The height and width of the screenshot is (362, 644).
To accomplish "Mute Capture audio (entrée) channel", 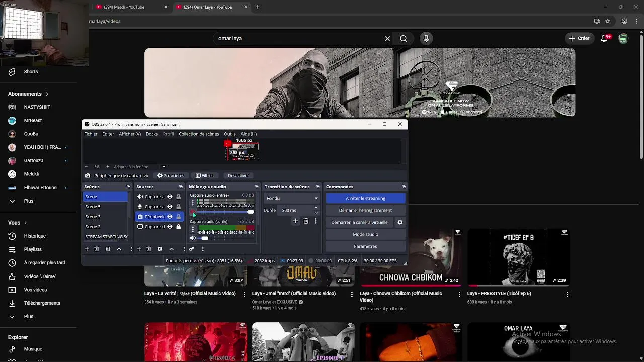I will (x=193, y=212).
